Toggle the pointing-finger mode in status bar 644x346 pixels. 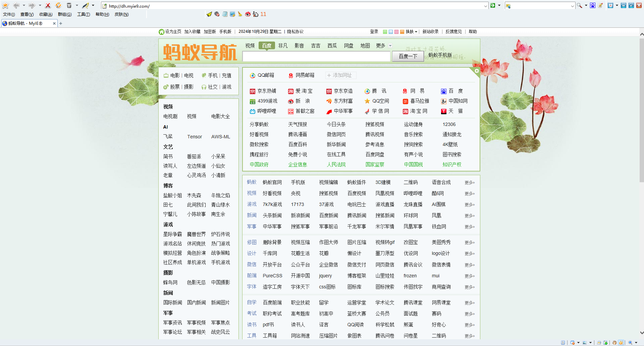pos(621,343)
